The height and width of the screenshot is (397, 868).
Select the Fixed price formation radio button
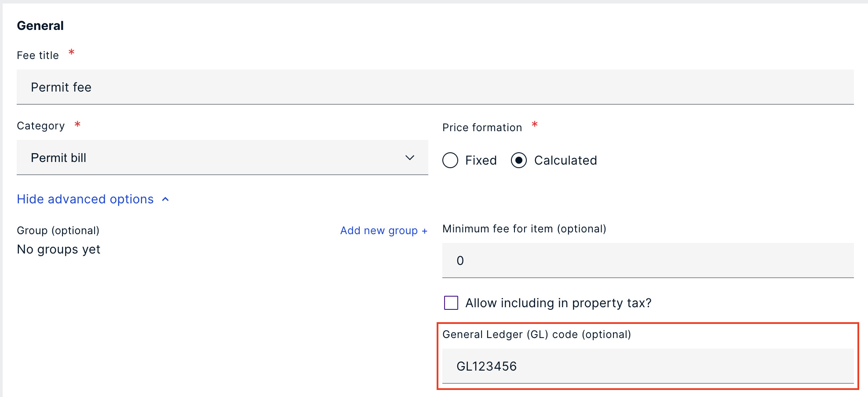click(450, 160)
